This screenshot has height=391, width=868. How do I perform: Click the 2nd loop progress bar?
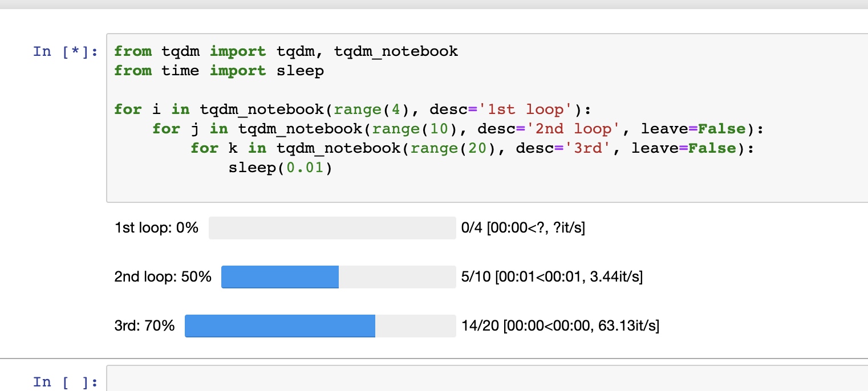[x=338, y=277]
